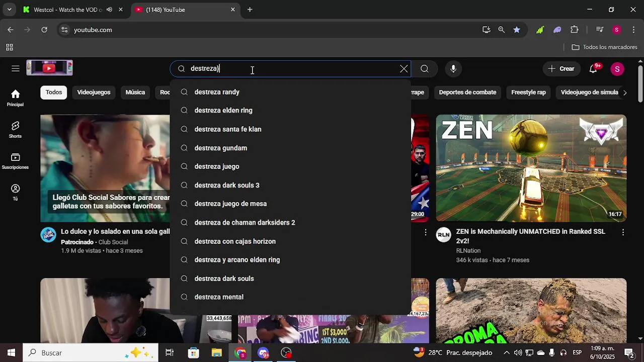The height and width of the screenshot is (362, 644).
Task: Switch to the Westcol VOD browser tab
Action: click(x=68, y=10)
